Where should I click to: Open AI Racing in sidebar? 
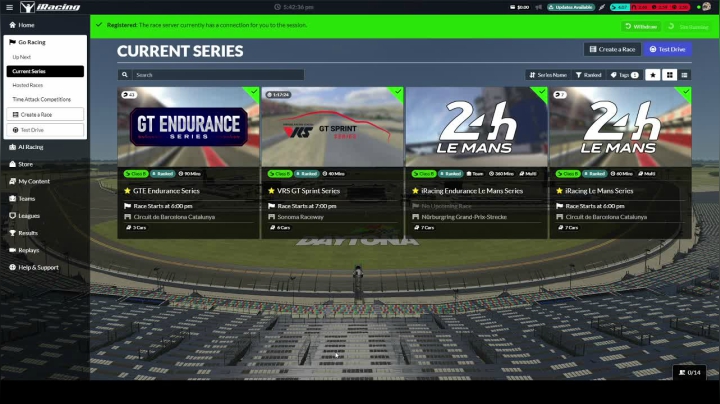26,147
